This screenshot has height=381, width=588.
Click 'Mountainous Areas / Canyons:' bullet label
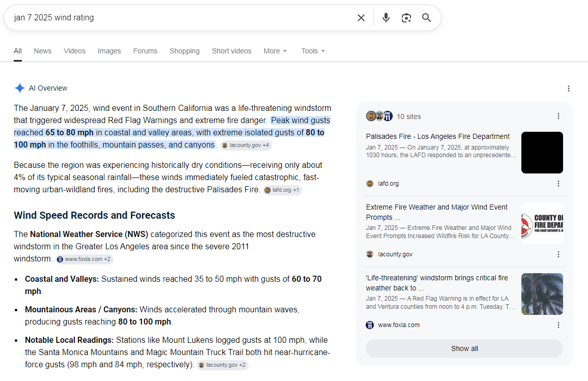coord(81,310)
